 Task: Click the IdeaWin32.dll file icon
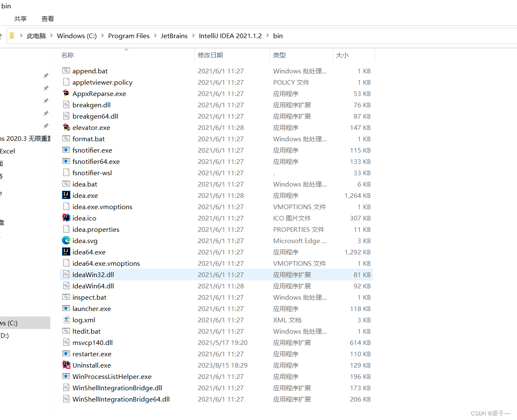click(66, 275)
